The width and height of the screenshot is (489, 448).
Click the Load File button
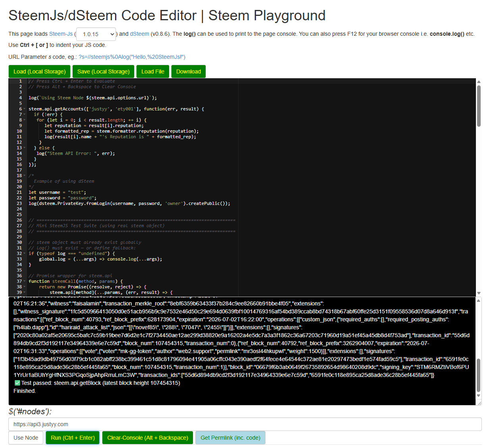tap(153, 71)
